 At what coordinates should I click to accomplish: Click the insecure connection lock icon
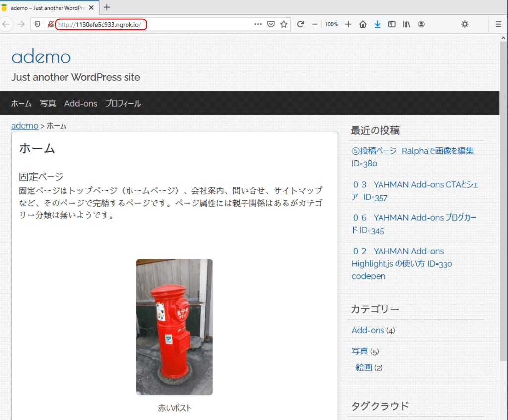(50, 24)
